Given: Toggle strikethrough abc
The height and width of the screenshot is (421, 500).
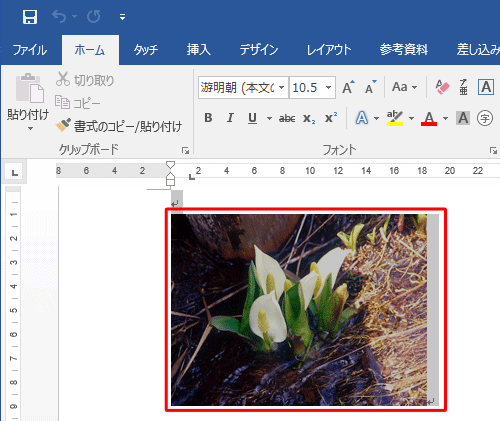Looking at the screenshot, I should 287,118.
